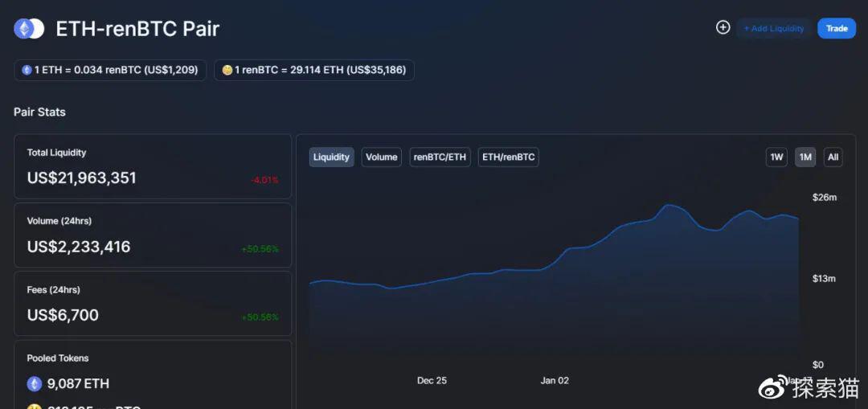Click the Total Liquidity label

pos(56,152)
